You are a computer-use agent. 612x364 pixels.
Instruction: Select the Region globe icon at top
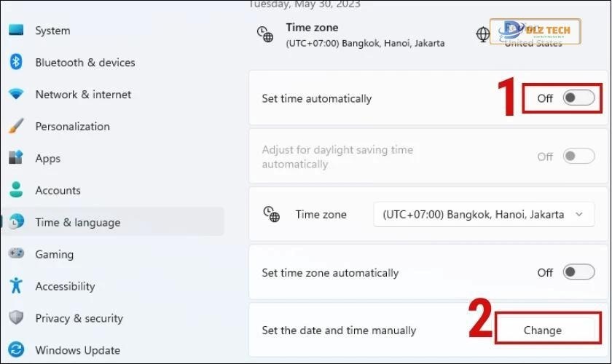pos(483,33)
